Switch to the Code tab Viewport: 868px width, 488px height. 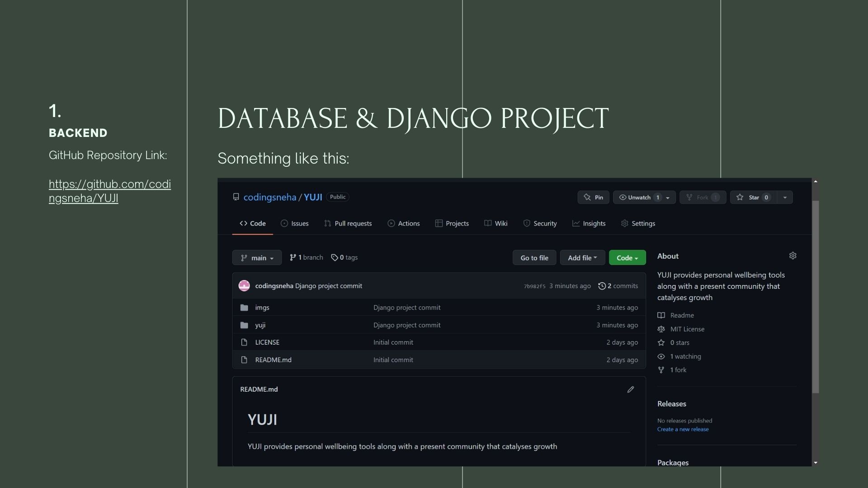tap(253, 223)
